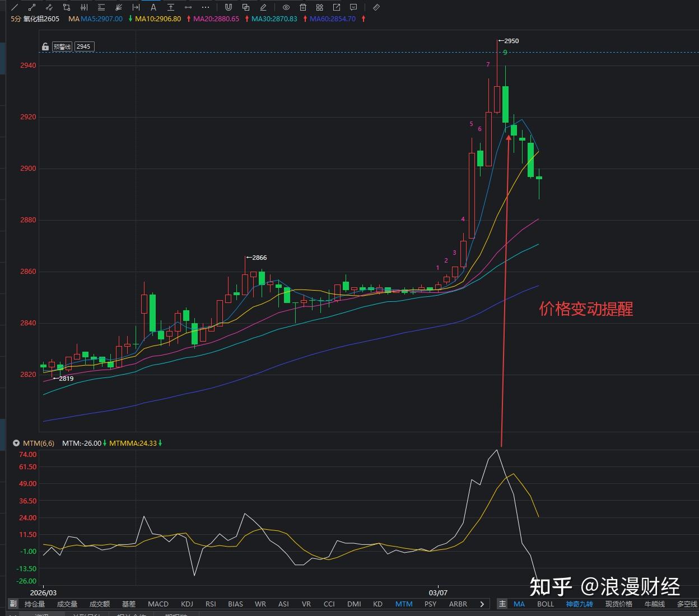The width and height of the screenshot is (699, 616).
Task: Select the BOLL main chart indicator
Action: [546, 604]
